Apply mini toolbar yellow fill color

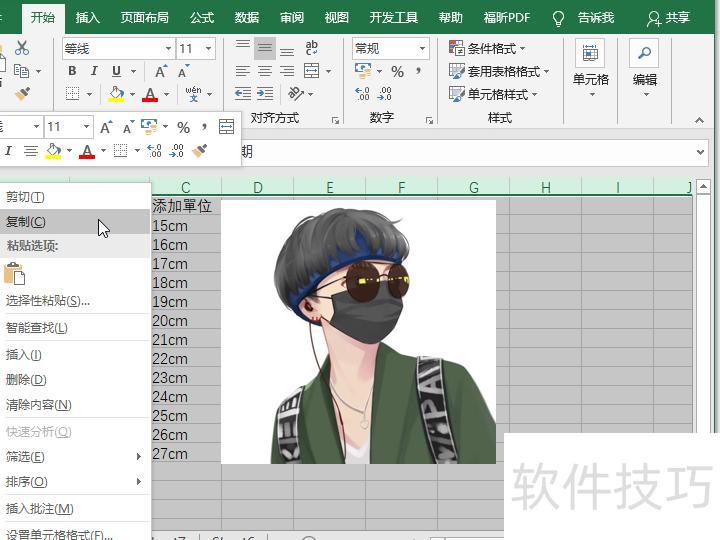coord(53,151)
